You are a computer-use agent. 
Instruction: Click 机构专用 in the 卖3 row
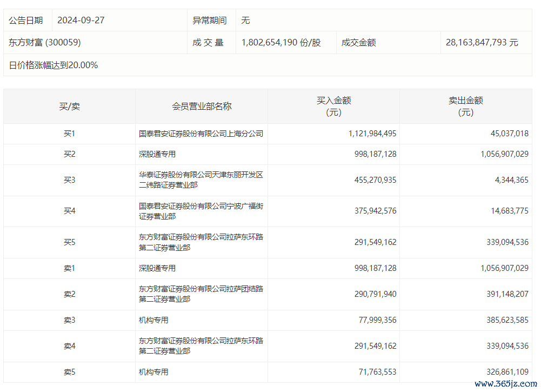(153, 320)
